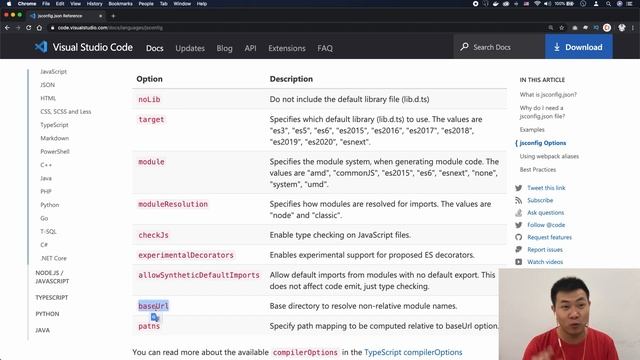This screenshot has width=640, height=360.
Task: Open the Apple menu
Action: [9, 4]
